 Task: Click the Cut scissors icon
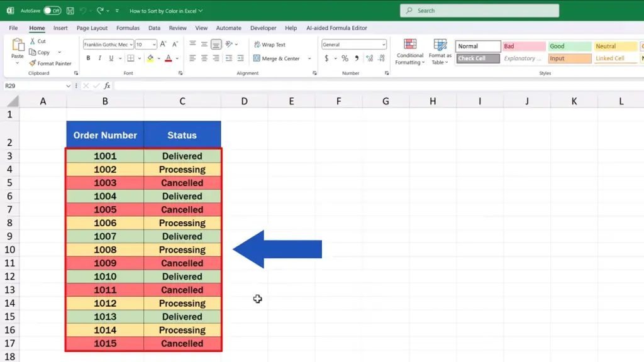pos(33,41)
